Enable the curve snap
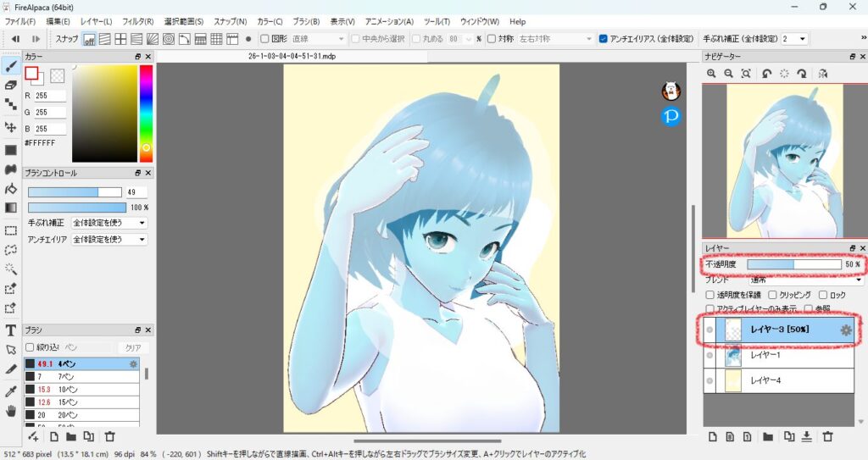Viewport: 868px width, 460px height. click(x=184, y=39)
